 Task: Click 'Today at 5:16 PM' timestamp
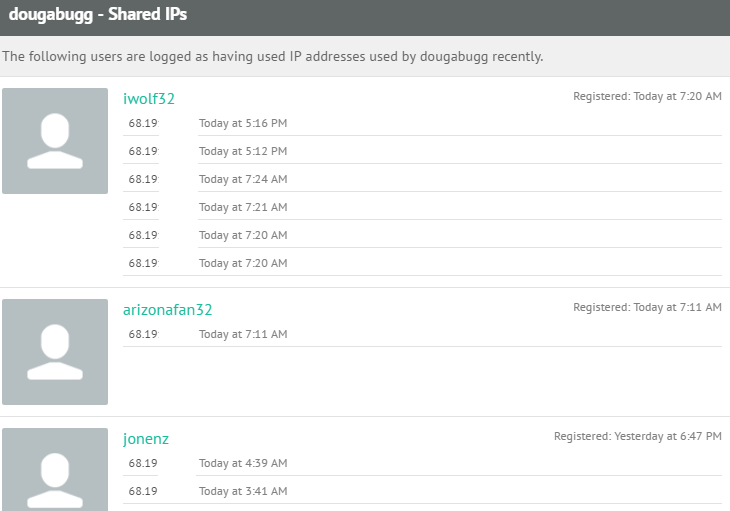tap(243, 123)
